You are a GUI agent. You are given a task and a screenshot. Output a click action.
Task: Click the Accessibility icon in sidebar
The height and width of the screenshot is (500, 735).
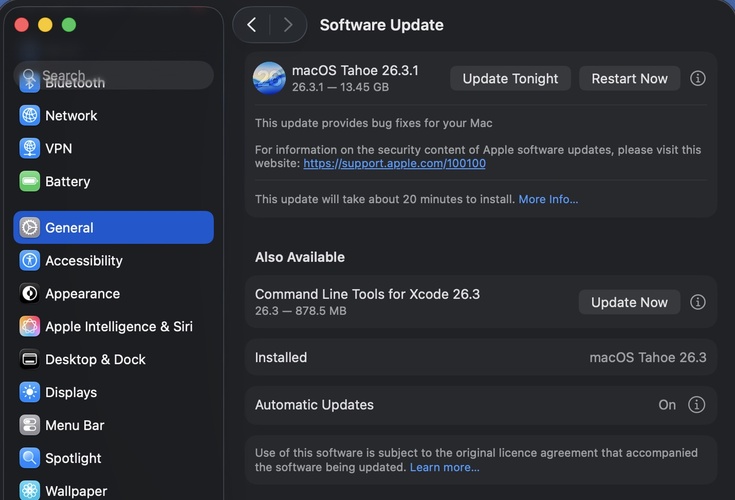(30, 260)
